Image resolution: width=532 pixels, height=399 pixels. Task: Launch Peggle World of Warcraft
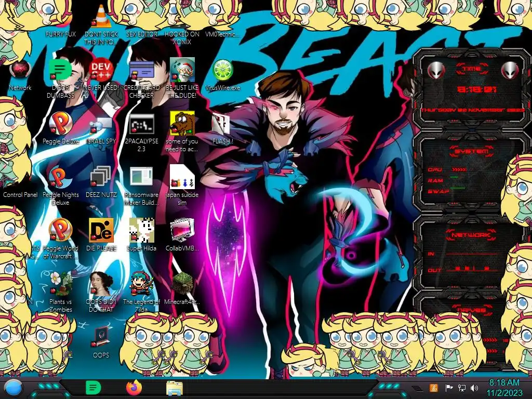tap(60, 230)
